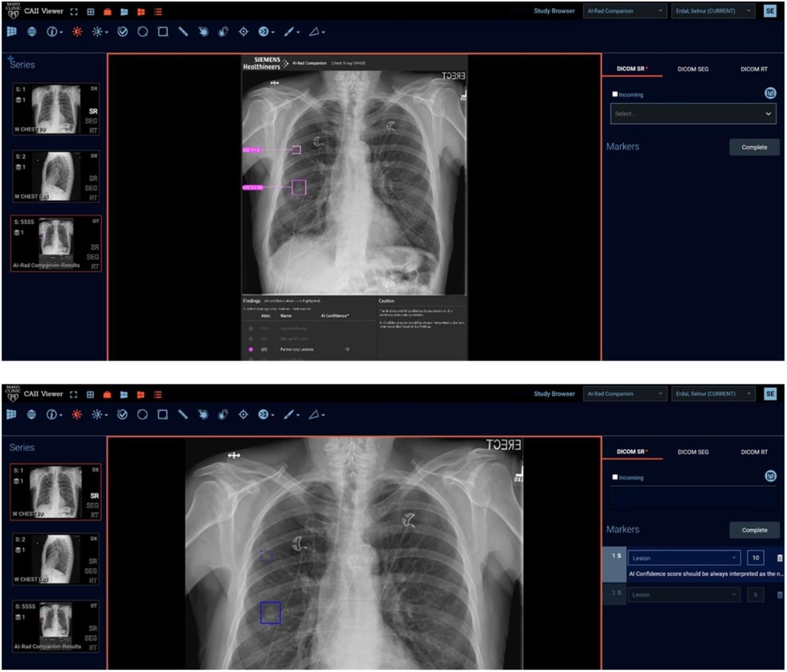
Task: Select S:2 W CHEST LAT thumbnail in Lesion markers viewer
Action: click(56, 559)
